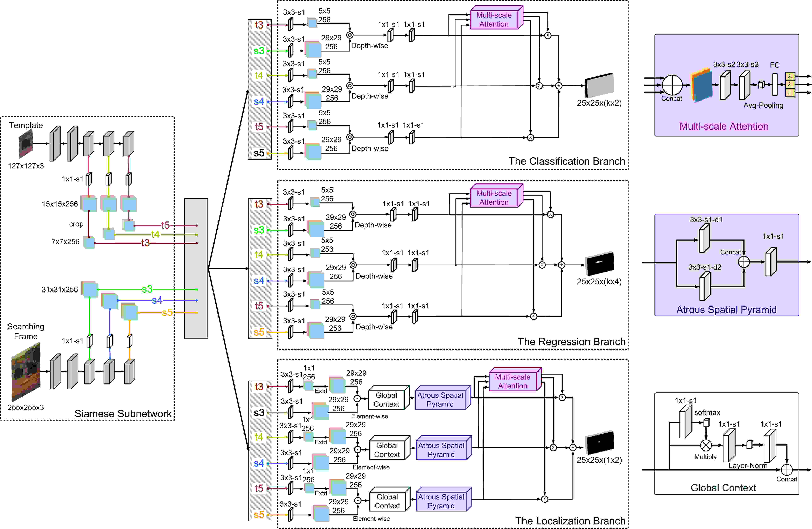Viewport: 812px width, 529px height.
Task: Click the 'Multi-scale Attention' title in the purple detail panel
Action: 724,126
